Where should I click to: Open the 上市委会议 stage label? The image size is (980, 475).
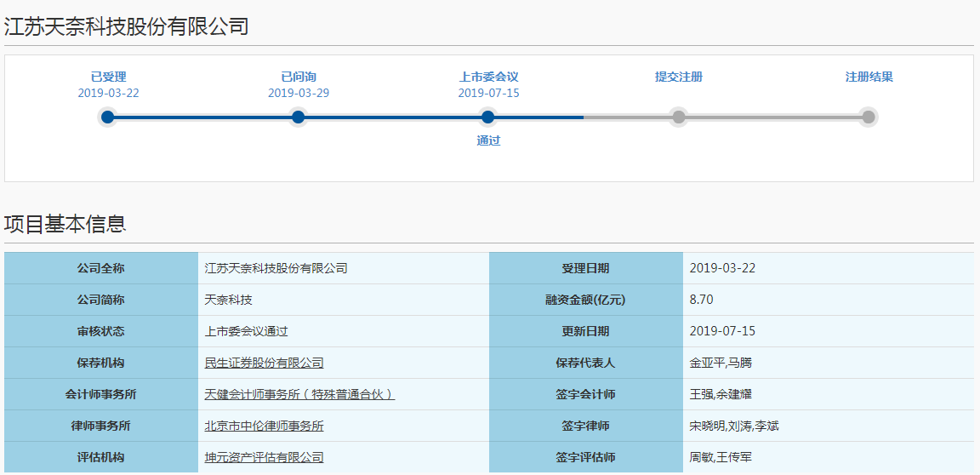488,77
